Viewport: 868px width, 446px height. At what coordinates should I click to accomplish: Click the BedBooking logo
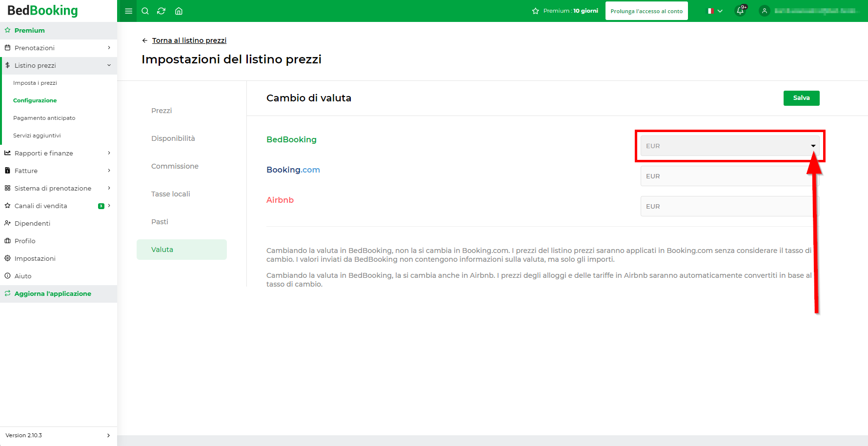coord(43,11)
